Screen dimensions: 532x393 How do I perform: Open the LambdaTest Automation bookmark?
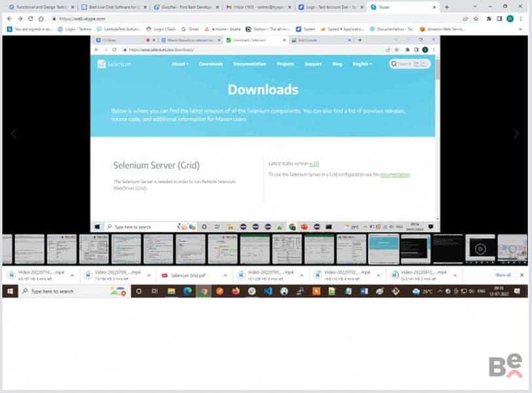118,29
